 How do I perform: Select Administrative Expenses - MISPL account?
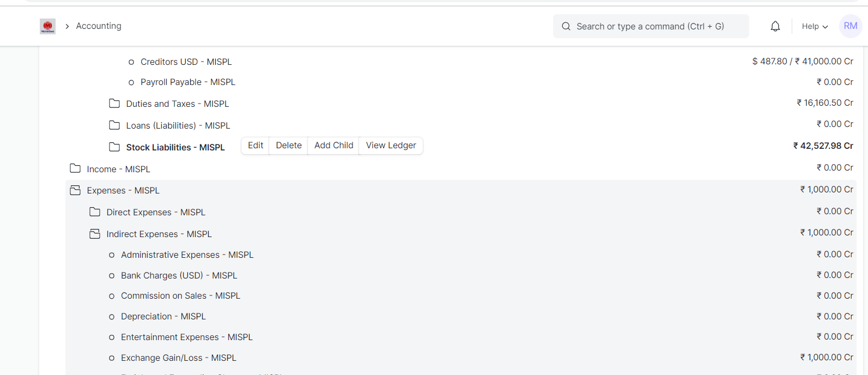187,255
